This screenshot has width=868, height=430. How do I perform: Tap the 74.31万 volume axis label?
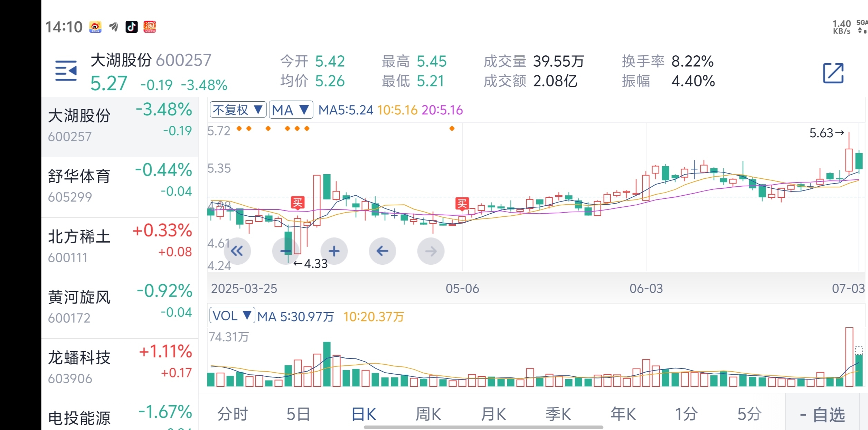[x=229, y=337]
